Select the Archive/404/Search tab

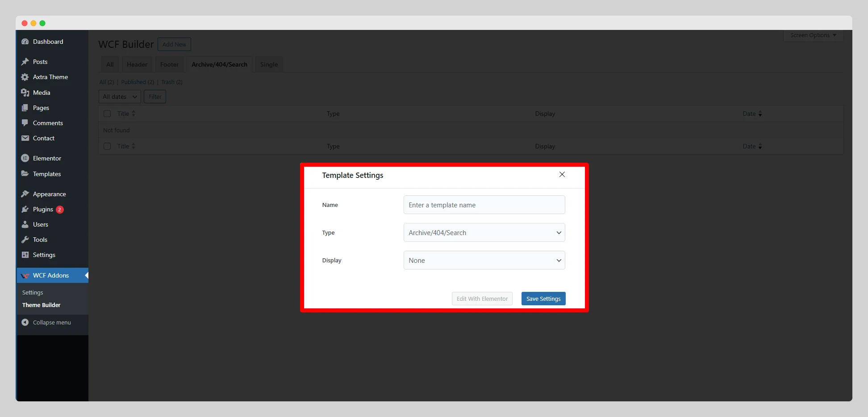point(219,64)
